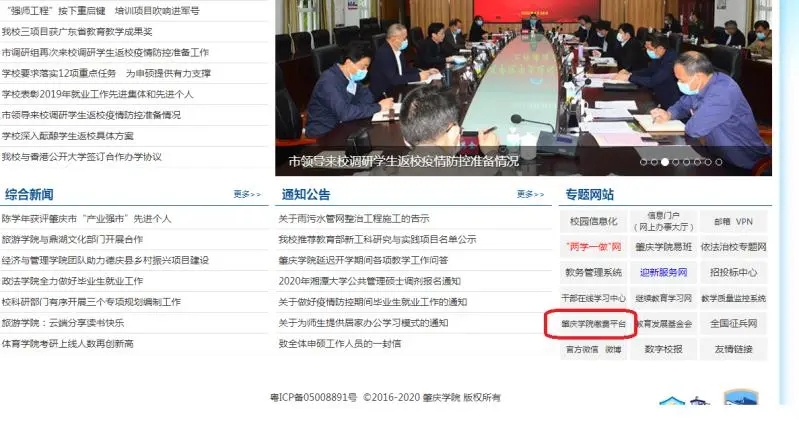799x427 pixels.
Task: Open 迎新服务网
Action: coord(663,272)
